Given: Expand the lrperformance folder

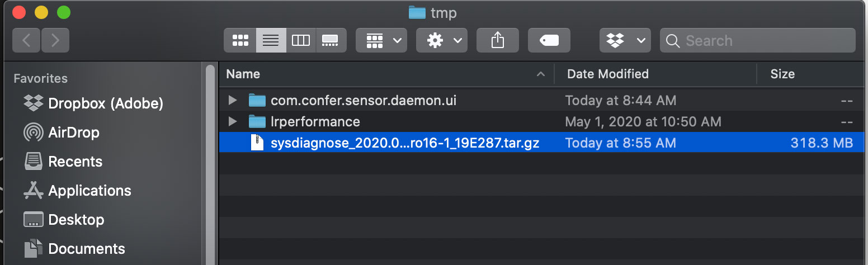Looking at the screenshot, I should [233, 121].
